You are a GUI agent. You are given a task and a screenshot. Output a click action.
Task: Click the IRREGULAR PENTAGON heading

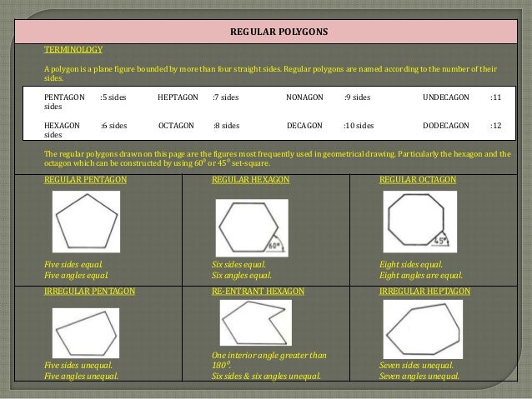(89, 292)
